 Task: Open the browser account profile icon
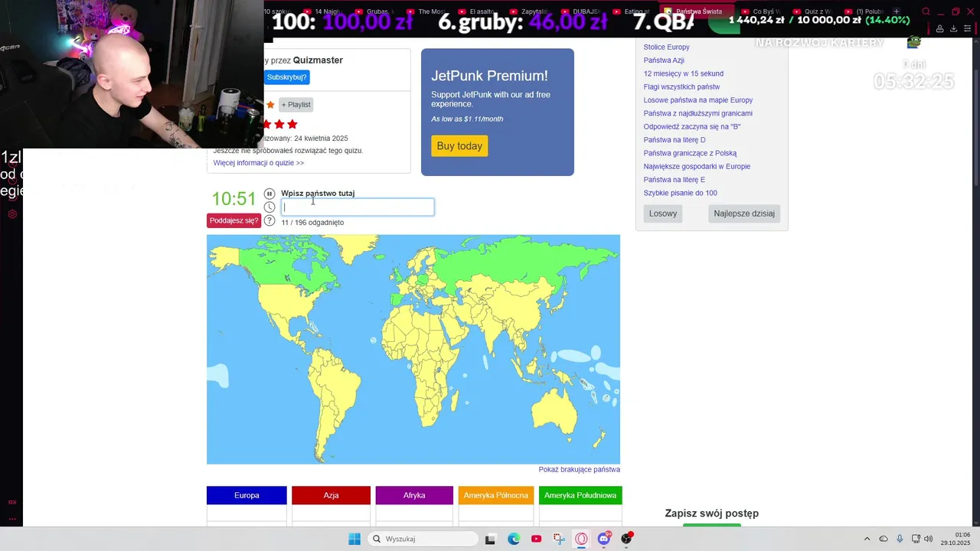(939, 28)
